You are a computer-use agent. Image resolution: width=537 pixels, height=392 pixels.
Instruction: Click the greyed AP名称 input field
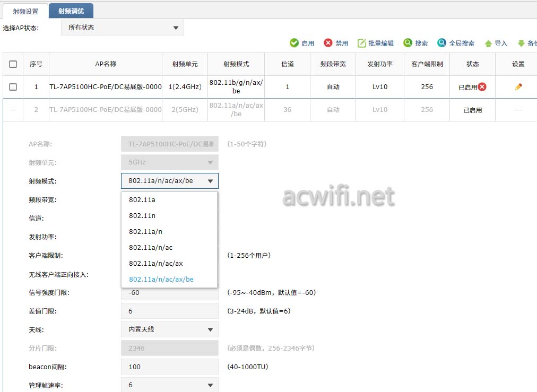(169, 144)
